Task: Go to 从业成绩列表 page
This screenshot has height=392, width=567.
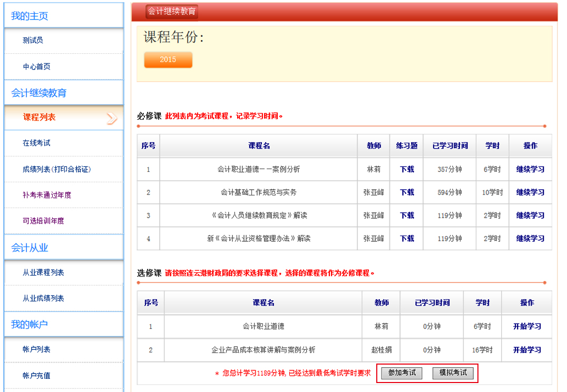Action: [43, 298]
